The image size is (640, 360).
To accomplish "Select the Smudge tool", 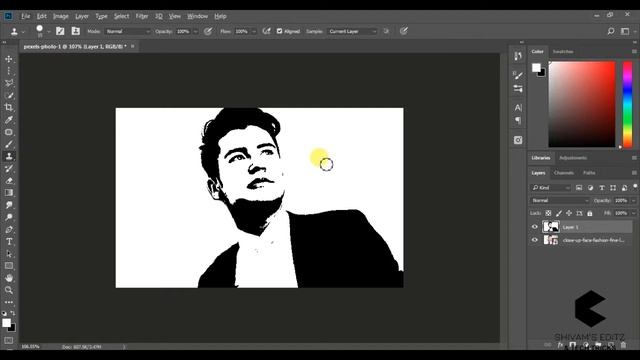I will (x=9, y=205).
